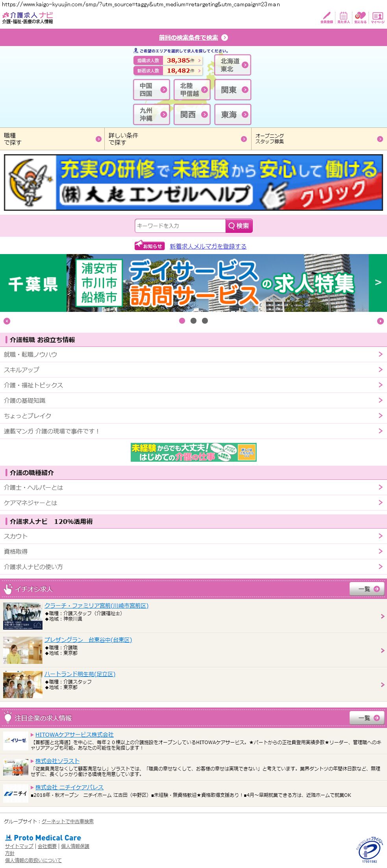
Task: Expand 就職・転職ノウハウ list item
Action: [193, 354]
